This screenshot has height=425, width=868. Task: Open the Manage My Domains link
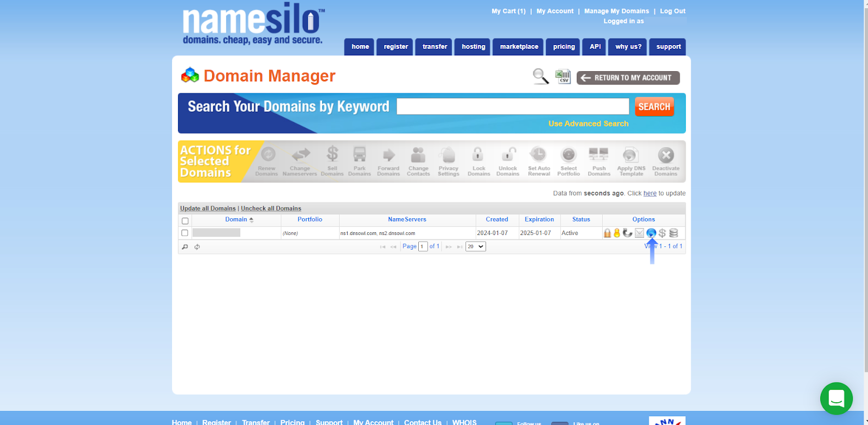(616, 11)
